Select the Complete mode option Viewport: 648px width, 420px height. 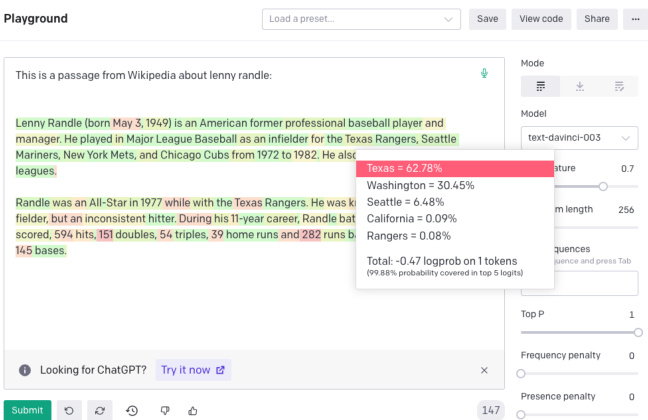[x=541, y=87]
